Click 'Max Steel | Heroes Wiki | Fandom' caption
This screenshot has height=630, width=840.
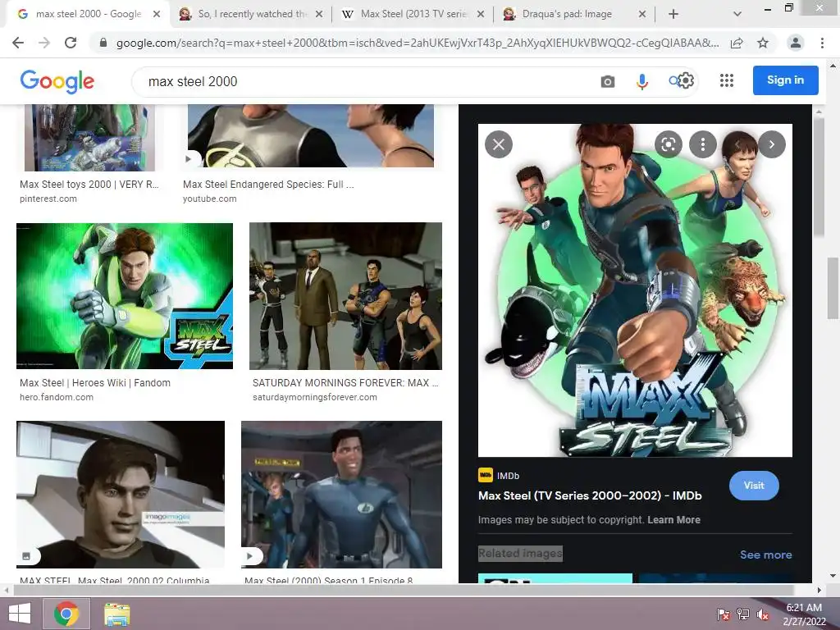point(95,382)
